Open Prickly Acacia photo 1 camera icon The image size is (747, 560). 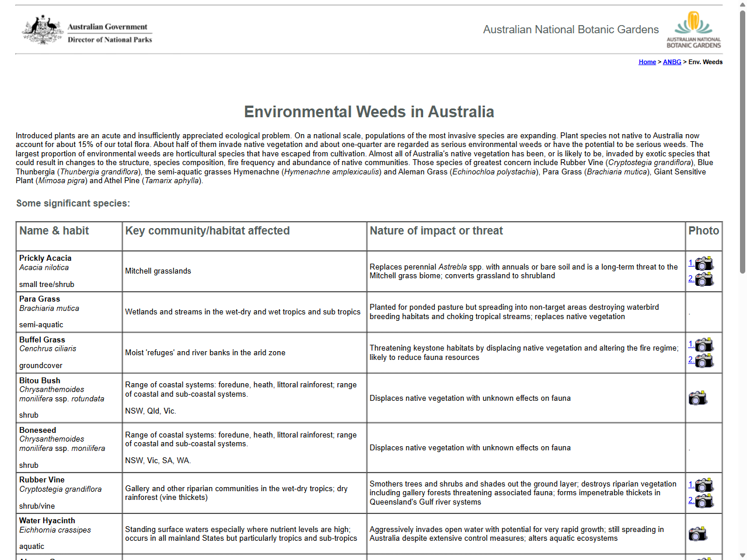click(x=705, y=263)
